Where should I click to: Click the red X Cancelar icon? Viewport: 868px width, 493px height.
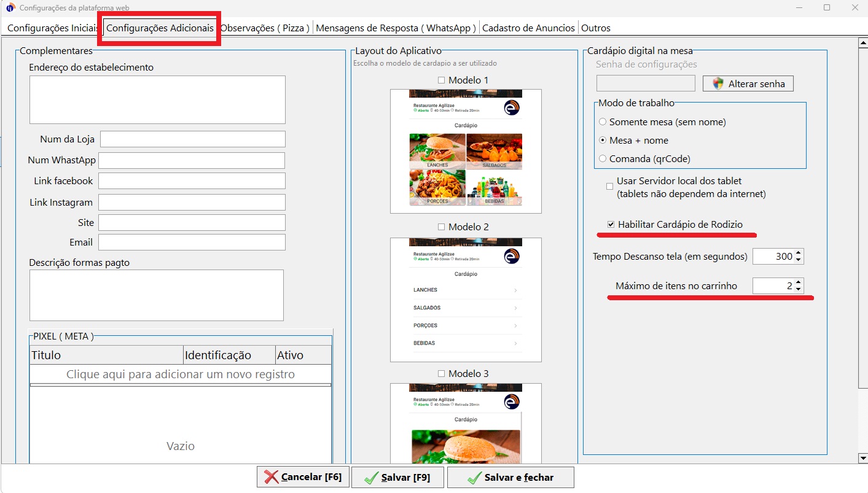pyautogui.click(x=271, y=477)
